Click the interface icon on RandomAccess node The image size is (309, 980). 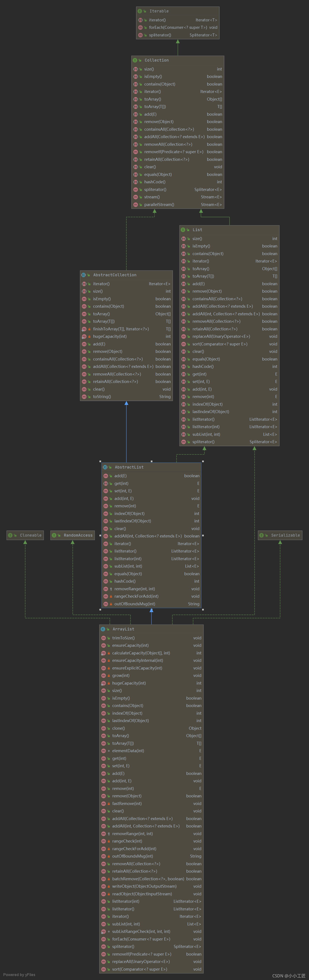coord(54,535)
